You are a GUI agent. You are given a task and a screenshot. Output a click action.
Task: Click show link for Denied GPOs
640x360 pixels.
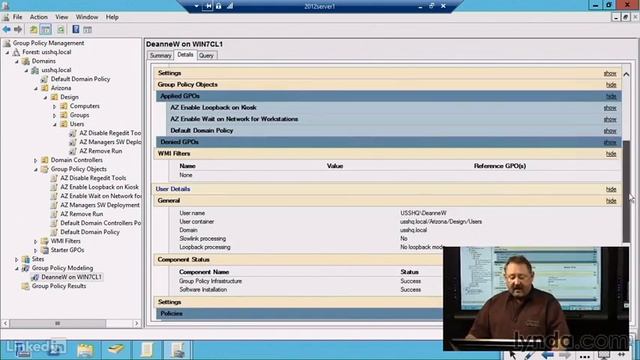click(610, 142)
